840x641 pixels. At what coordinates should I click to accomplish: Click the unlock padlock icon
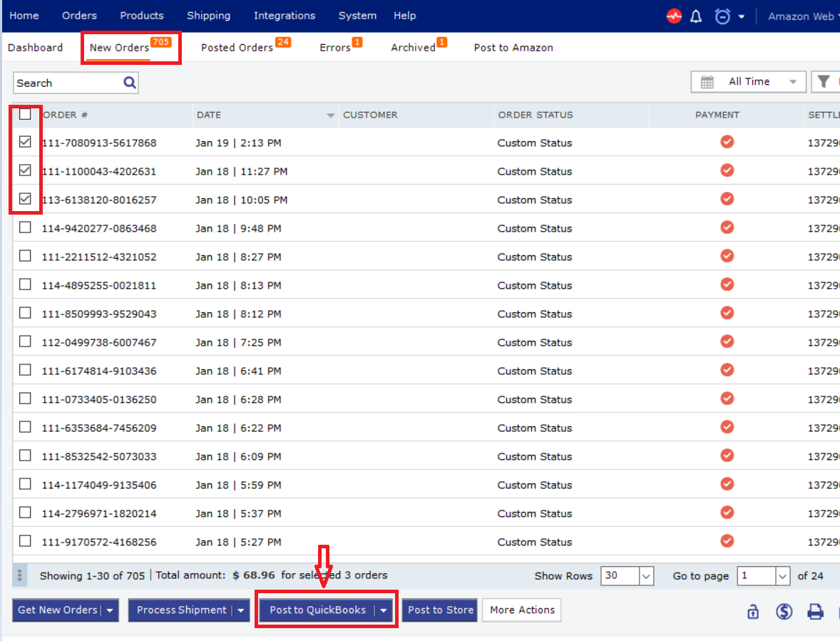[753, 611]
